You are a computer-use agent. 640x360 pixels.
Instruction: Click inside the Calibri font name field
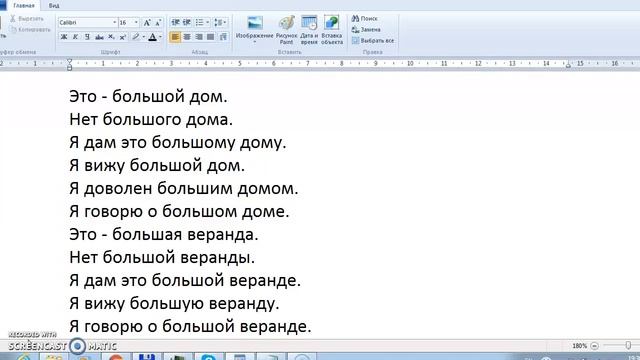click(85, 23)
